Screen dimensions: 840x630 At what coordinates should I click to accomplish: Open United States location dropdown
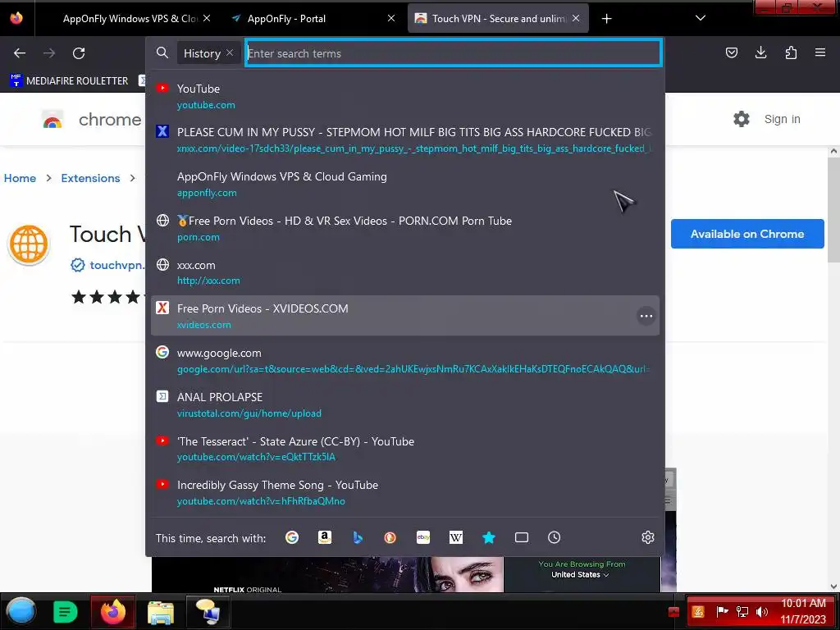[x=580, y=575]
